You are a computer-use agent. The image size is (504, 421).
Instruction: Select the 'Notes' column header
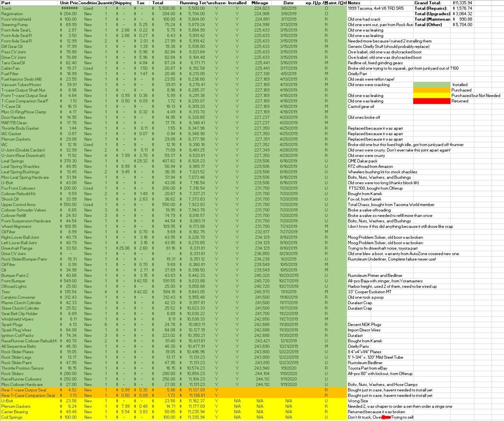[380, 3]
